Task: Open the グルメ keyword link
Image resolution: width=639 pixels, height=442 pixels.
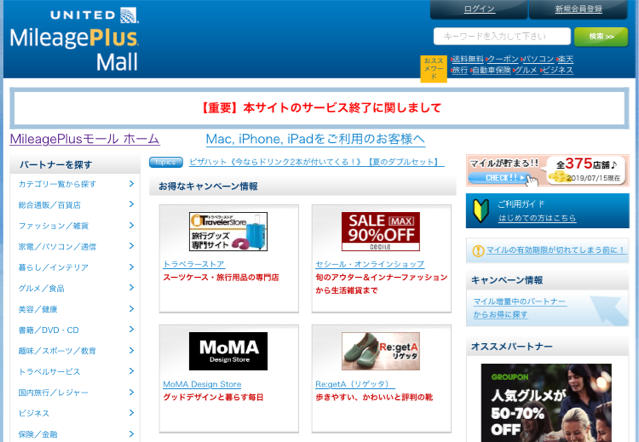Action: (526, 70)
